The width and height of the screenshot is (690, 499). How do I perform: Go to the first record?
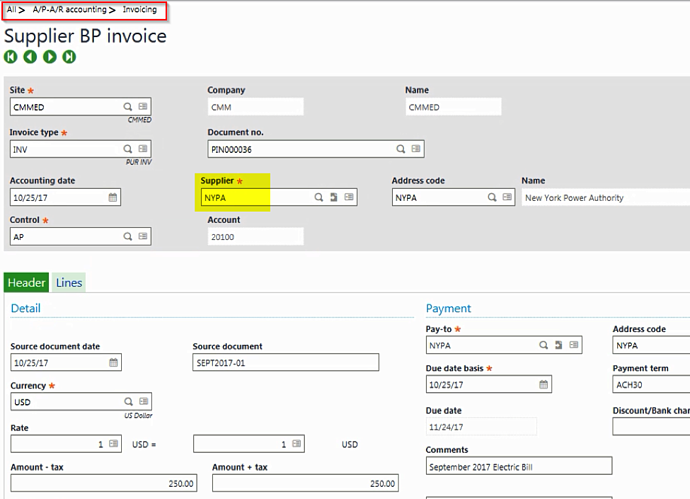11,57
